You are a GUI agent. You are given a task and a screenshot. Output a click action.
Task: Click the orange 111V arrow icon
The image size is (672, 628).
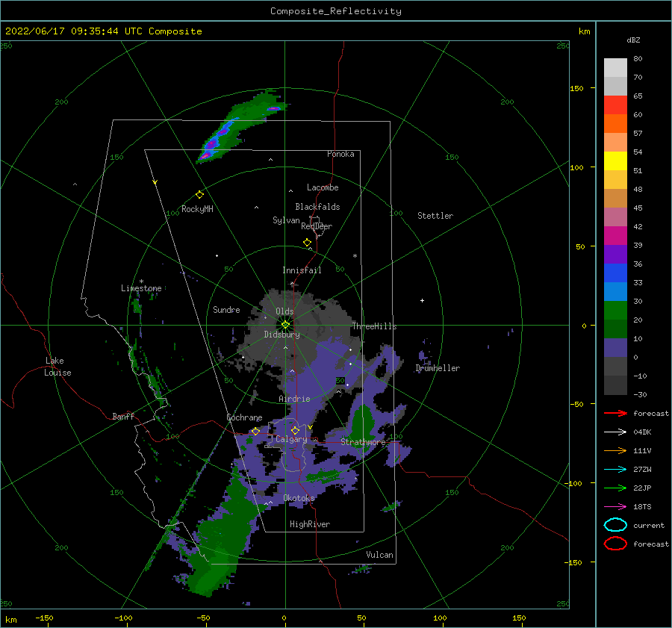(x=615, y=450)
